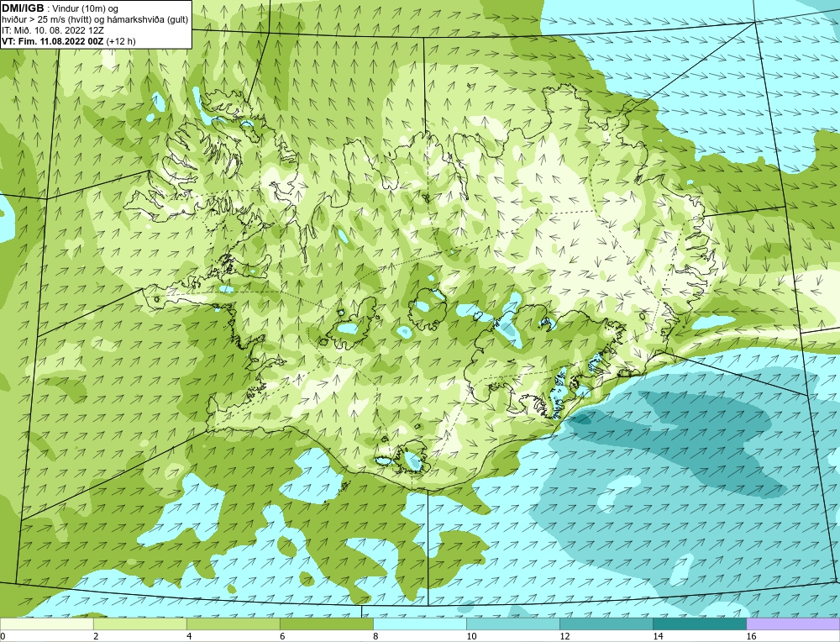Screen dimensions: 840x642
Task: Click the 8–10 m/s light cyan swatch
Action: (x=419, y=624)
